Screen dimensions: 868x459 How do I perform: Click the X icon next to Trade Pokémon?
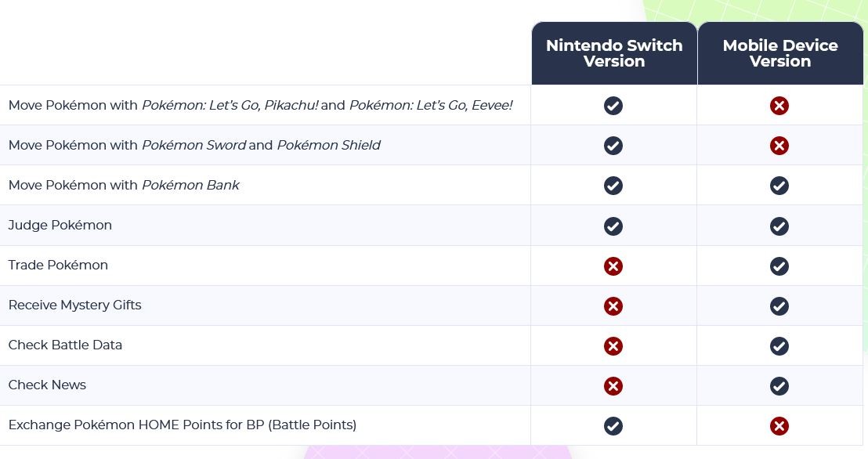[613, 266]
